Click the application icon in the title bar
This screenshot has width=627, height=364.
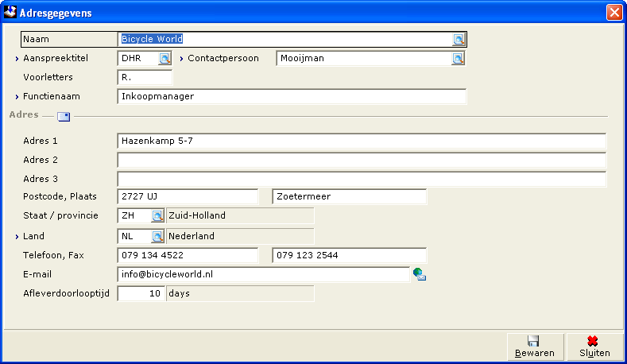(x=10, y=13)
